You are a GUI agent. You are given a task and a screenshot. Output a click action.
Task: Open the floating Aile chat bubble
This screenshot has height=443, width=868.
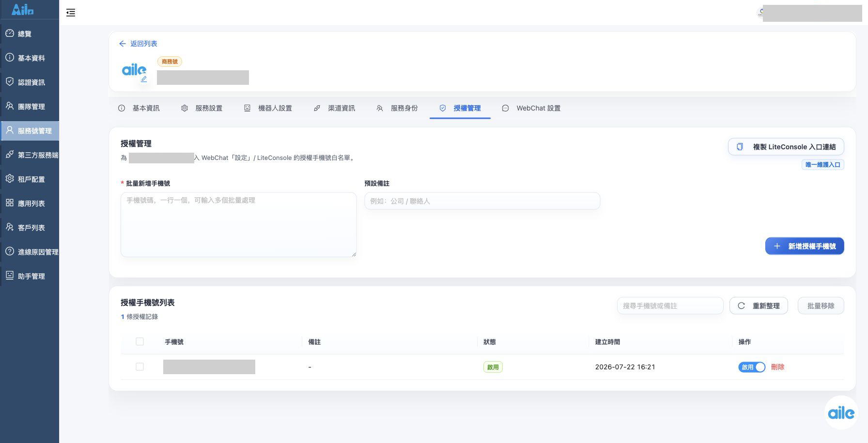(841, 412)
